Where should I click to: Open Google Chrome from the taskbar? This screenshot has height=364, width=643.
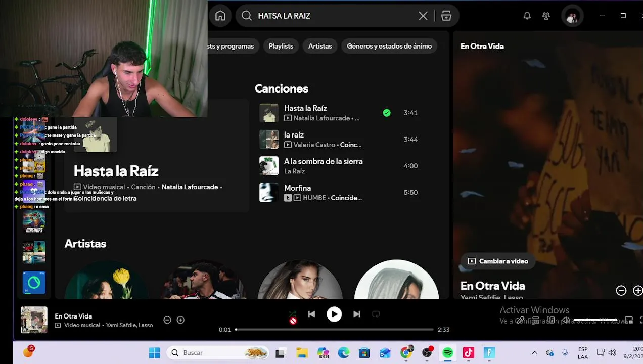click(406, 353)
